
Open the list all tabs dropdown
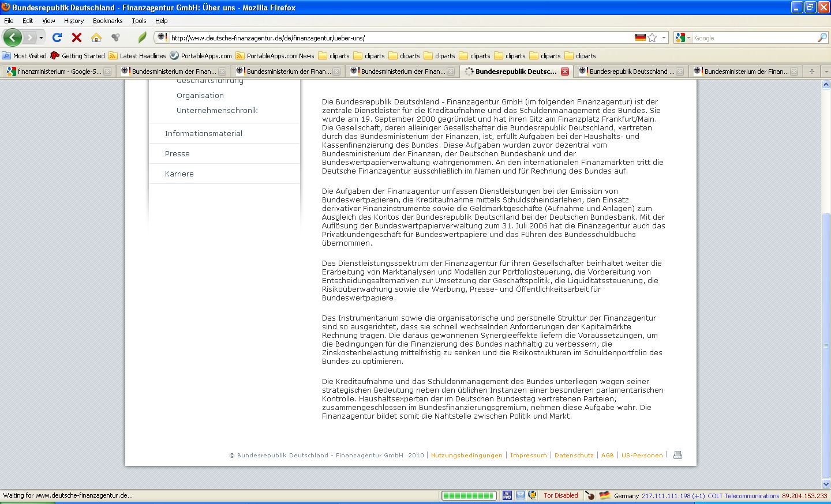(826, 72)
